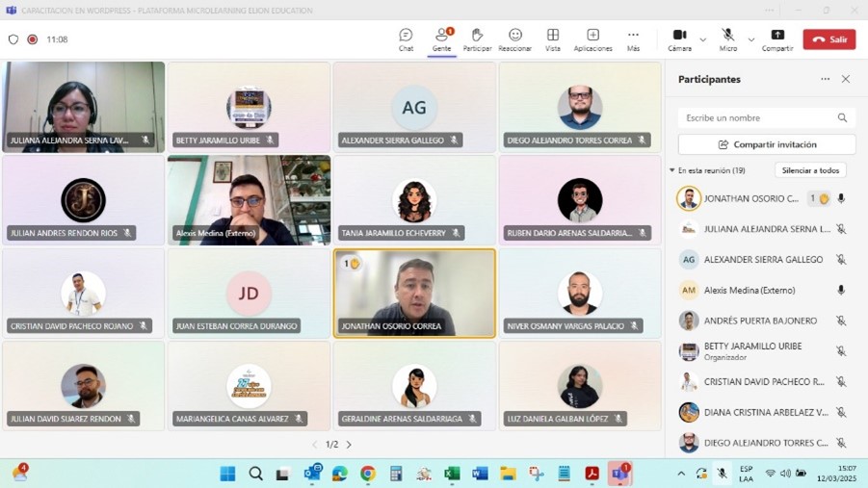Image resolution: width=868 pixels, height=488 pixels.
Task: Open the Reaccionar emoji menu
Action: [x=514, y=39]
